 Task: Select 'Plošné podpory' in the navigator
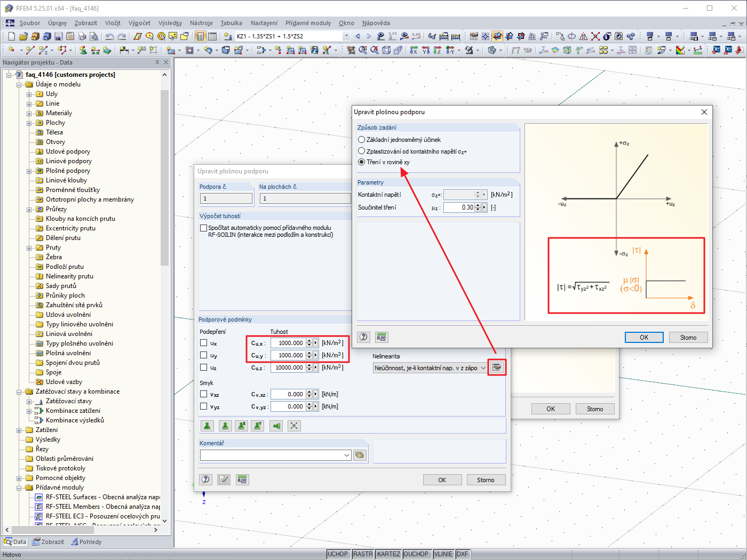click(68, 171)
